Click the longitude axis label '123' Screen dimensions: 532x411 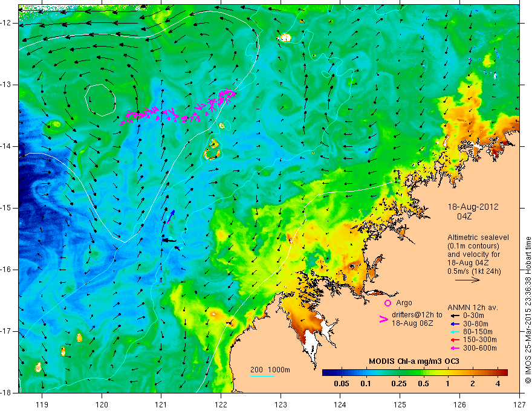click(x=281, y=404)
